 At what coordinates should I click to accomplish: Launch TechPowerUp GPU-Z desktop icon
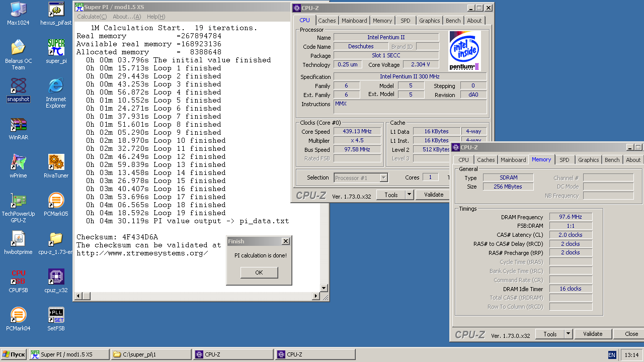coord(18,200)
